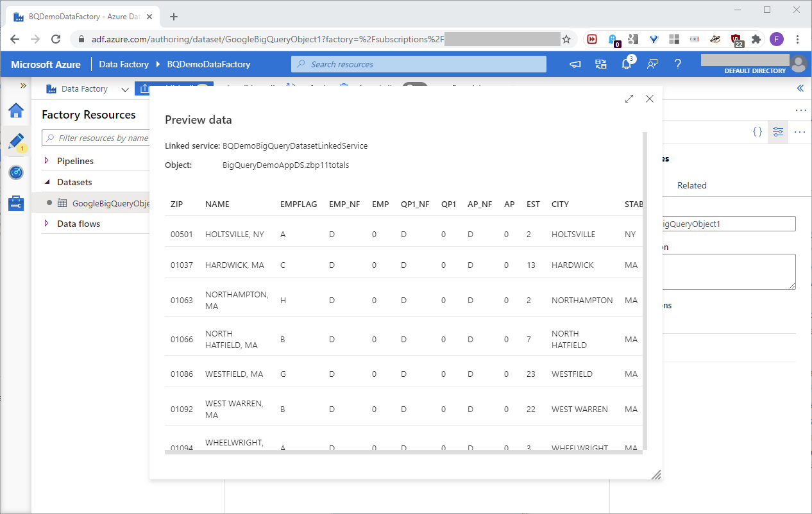
Task: Open the ellipsis menu beside properties icon
Action: (x=800, y=131)
